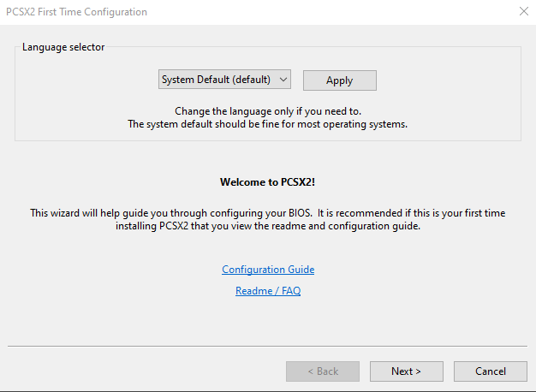Click empty space left of the Back button
536x392 pixels.
146,371
